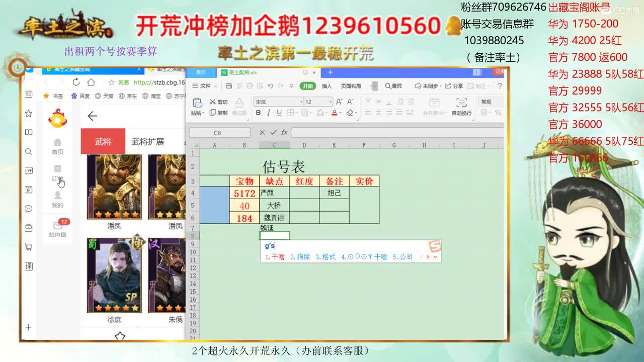Bookmark this URL with address bar star
The image size is (644, 362).
click(112, 82)
